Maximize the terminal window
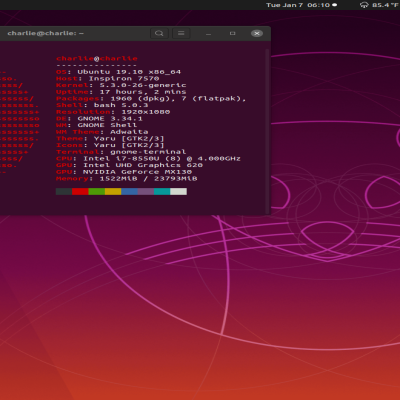 [x=233, y=33]
